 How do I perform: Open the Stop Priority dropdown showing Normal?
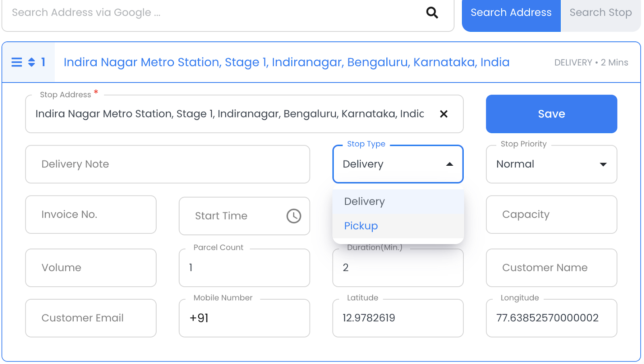pos(551,164)
